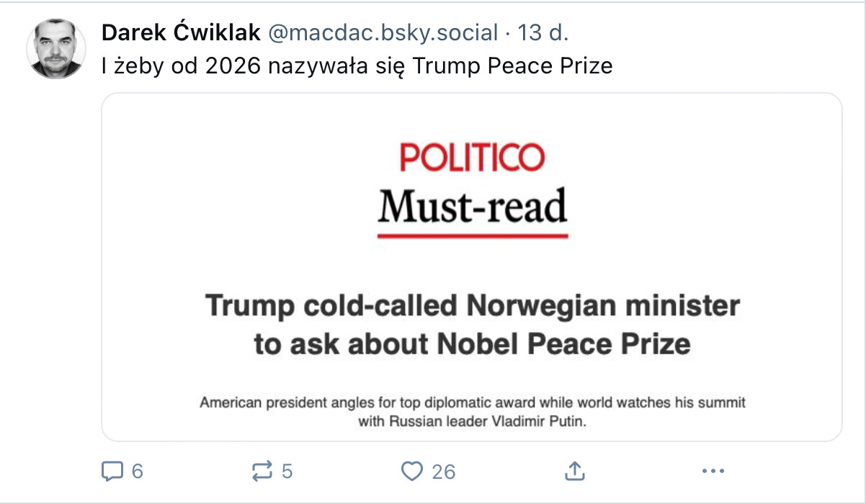This screenshot has height=504, width=866.
Task: Select the 'to ask about Nobel Peace Prize' line
Action: (473, 343)
